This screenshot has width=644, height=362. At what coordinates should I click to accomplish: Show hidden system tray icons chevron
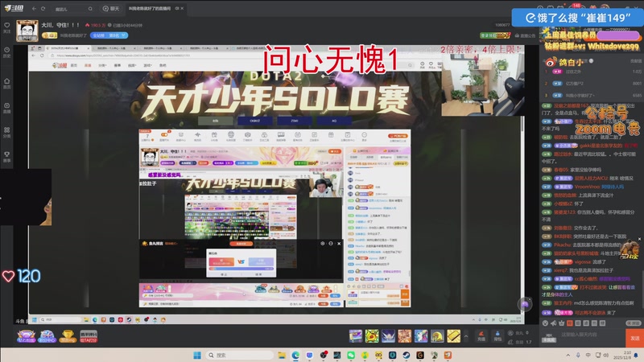(568, 355)
